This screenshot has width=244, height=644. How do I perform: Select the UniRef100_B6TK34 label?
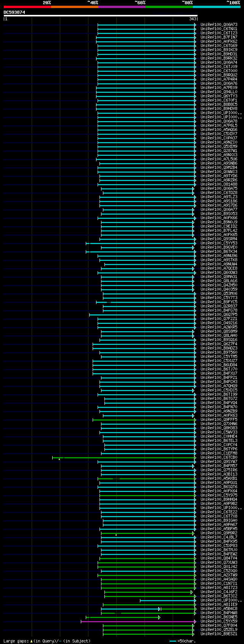(x=219, y=252)
